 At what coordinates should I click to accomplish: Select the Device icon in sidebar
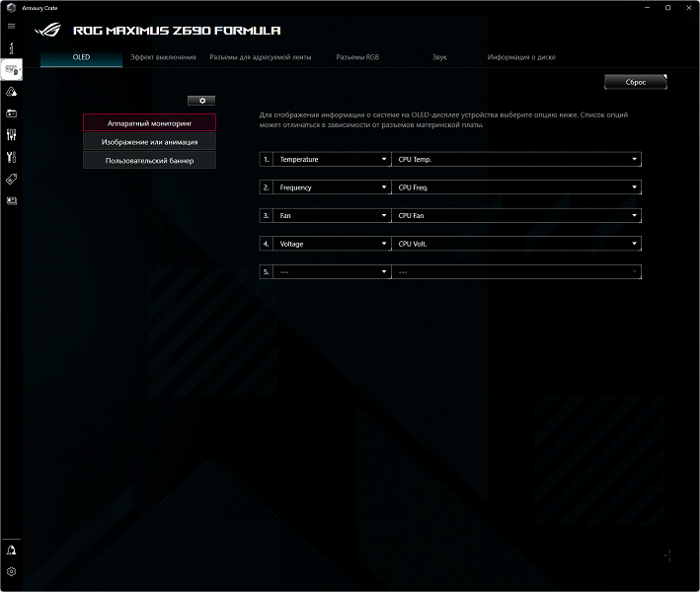[x=11, y=70]
